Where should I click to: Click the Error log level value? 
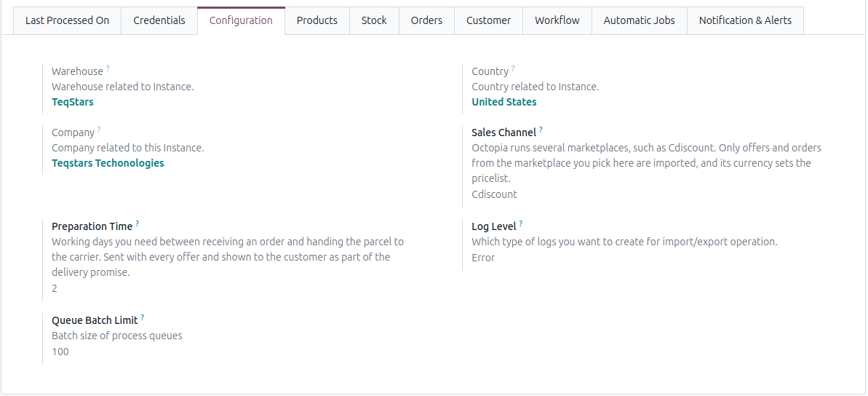tap(483, 258)
